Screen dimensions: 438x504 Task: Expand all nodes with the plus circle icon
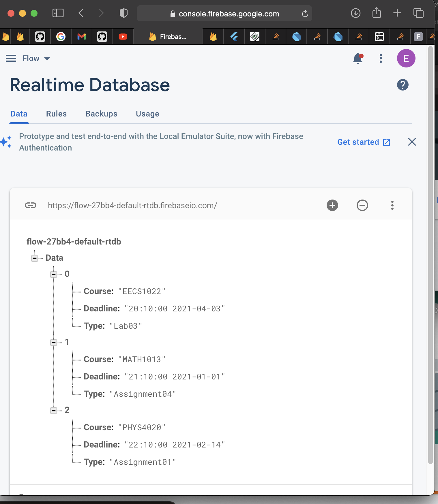coord(332,205)
